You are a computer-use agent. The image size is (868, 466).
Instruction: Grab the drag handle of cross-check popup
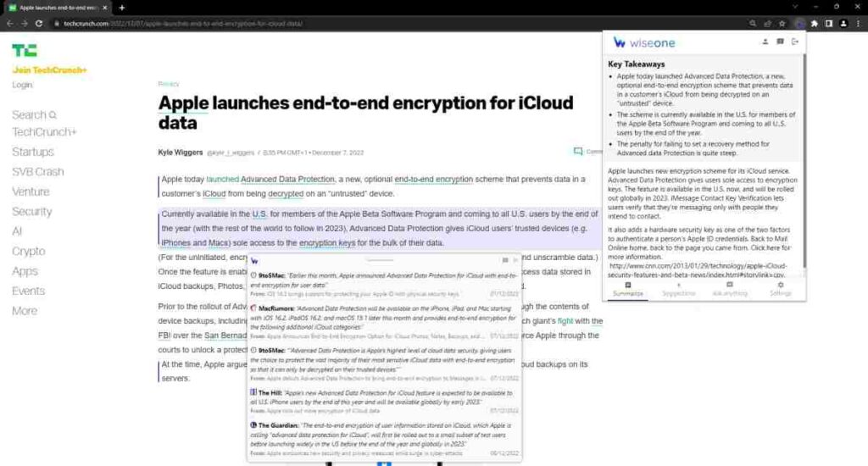pyautogui.click(x=380, y=259)
